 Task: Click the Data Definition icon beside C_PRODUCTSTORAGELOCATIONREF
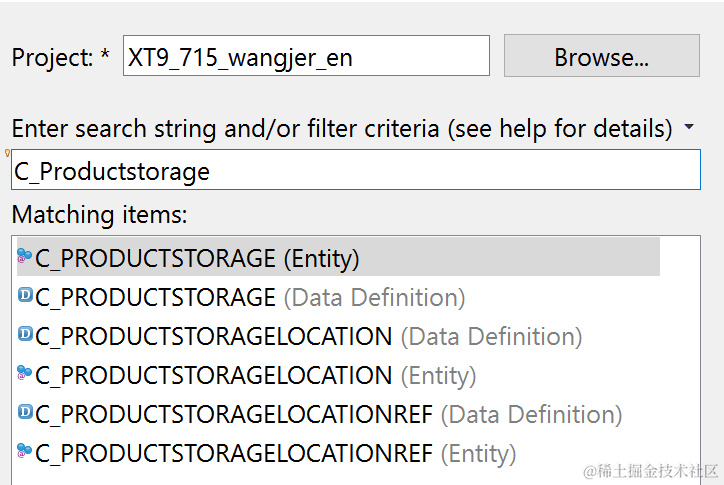(x=26, y=413)
